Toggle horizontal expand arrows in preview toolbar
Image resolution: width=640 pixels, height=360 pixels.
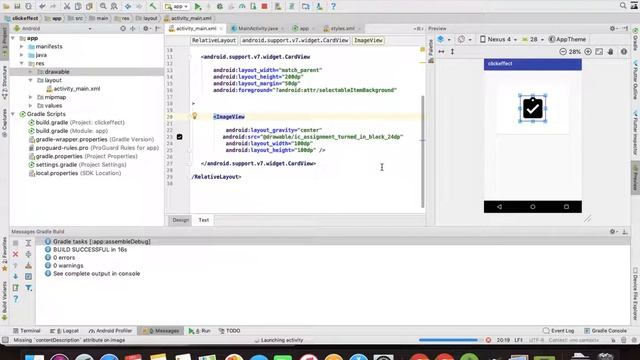tap(441, 51)
